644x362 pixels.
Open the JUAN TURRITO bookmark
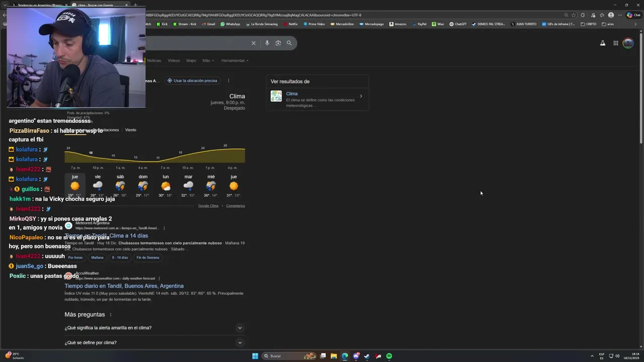[524, 24]
